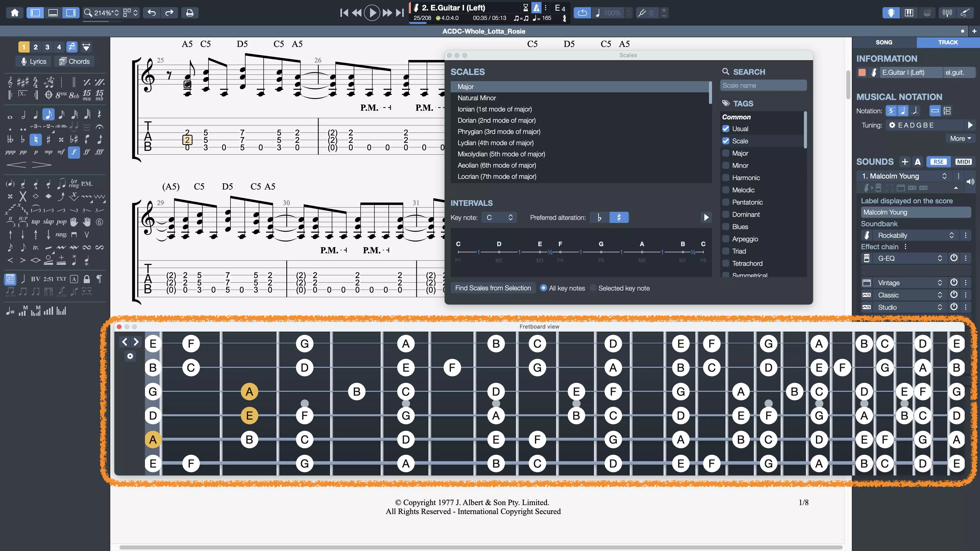Redo the last action
980x551 pixels.
coord(169,12)
